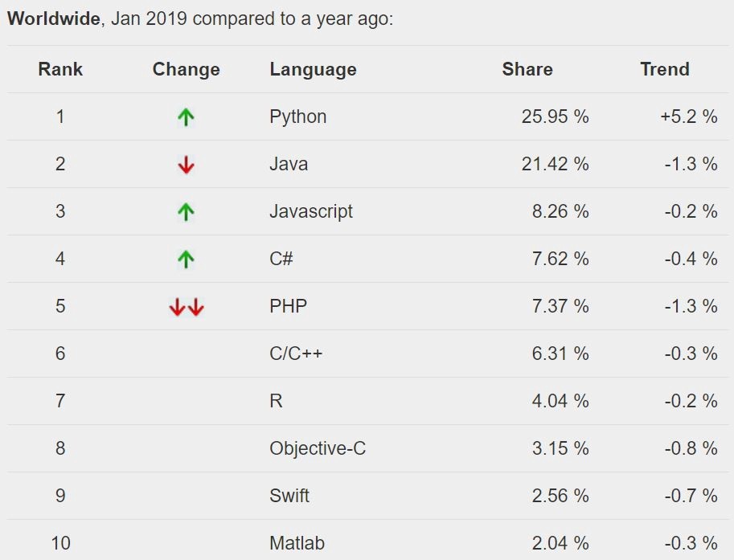Select the Language column header
Viewport: 734px width, 560px height.
(313, 69)
